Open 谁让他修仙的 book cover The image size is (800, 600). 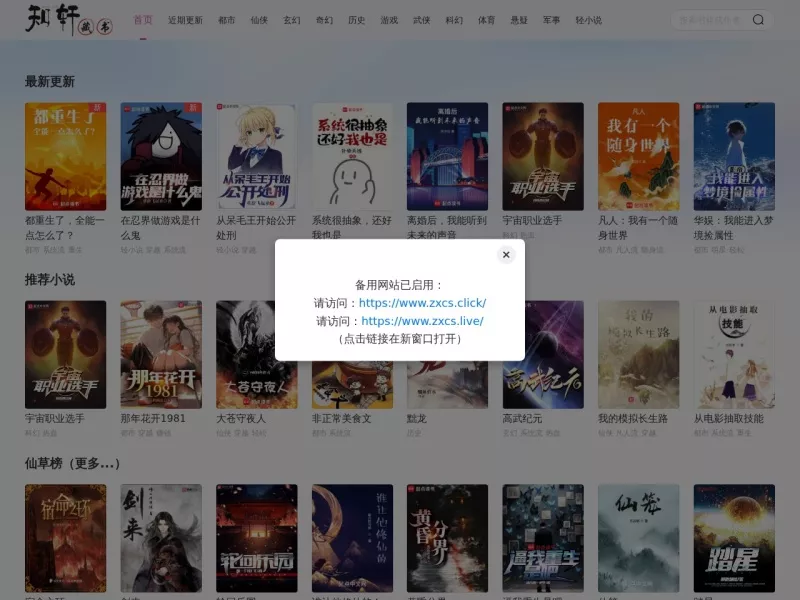coord(353,538)
